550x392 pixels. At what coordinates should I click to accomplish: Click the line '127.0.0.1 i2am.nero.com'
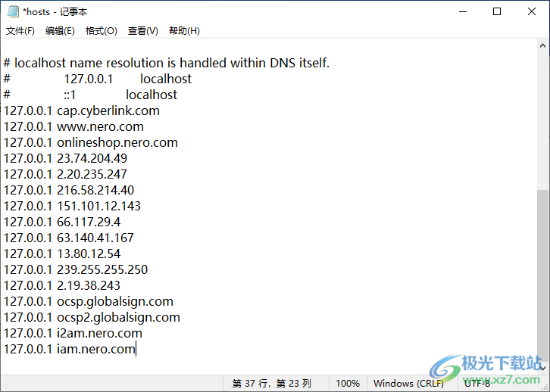73,333
